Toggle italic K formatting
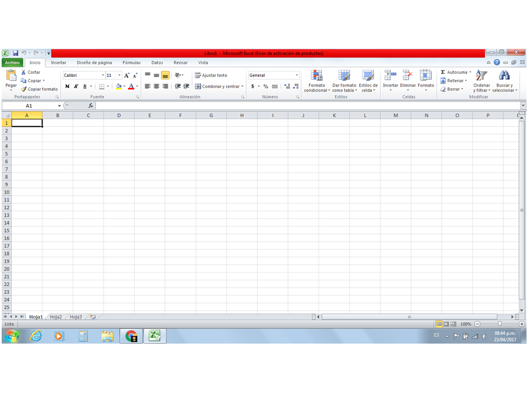 (76, 86)
